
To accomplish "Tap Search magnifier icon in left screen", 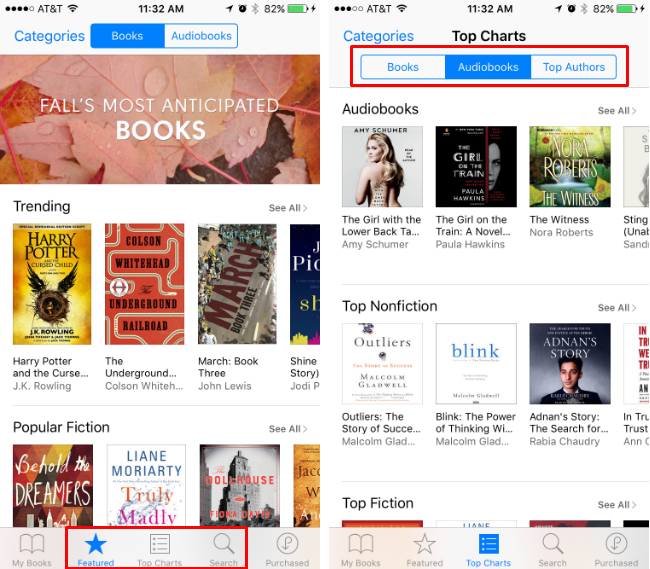I will 223,544.
